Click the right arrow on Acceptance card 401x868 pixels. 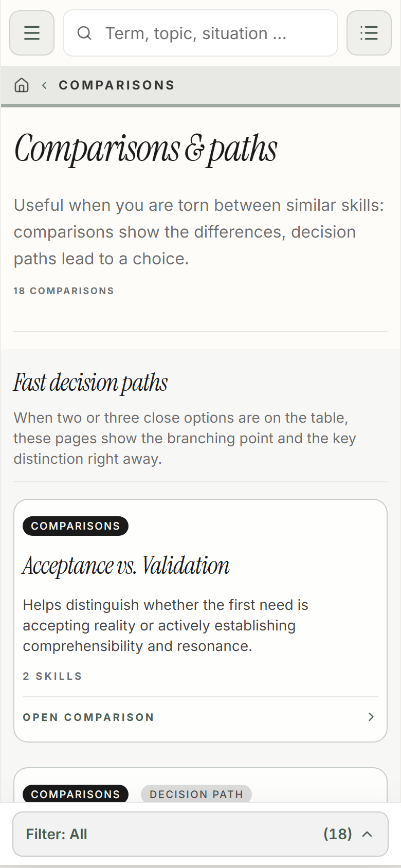coord(371,717)
